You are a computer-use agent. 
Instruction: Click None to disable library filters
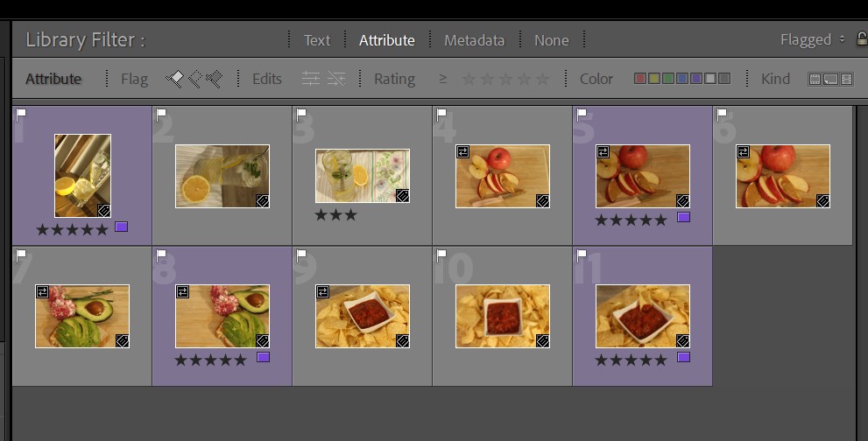(x=551, y=40)
